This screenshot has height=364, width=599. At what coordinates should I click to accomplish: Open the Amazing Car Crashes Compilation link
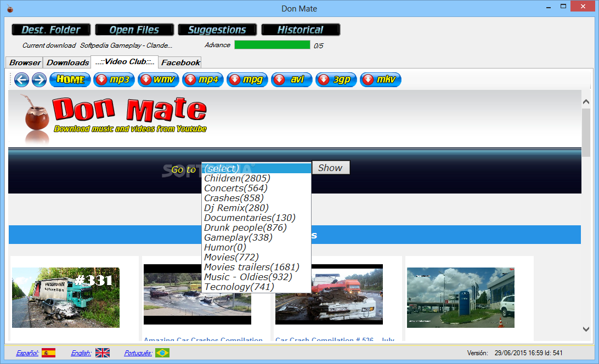pos(203,339)
